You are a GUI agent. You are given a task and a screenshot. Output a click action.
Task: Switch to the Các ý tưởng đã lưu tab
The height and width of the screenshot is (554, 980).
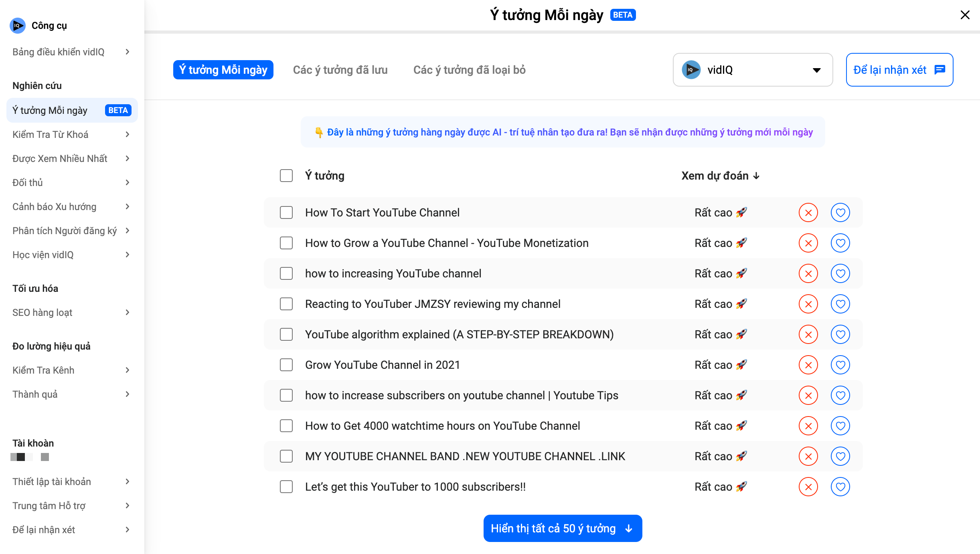coord(340,70)
